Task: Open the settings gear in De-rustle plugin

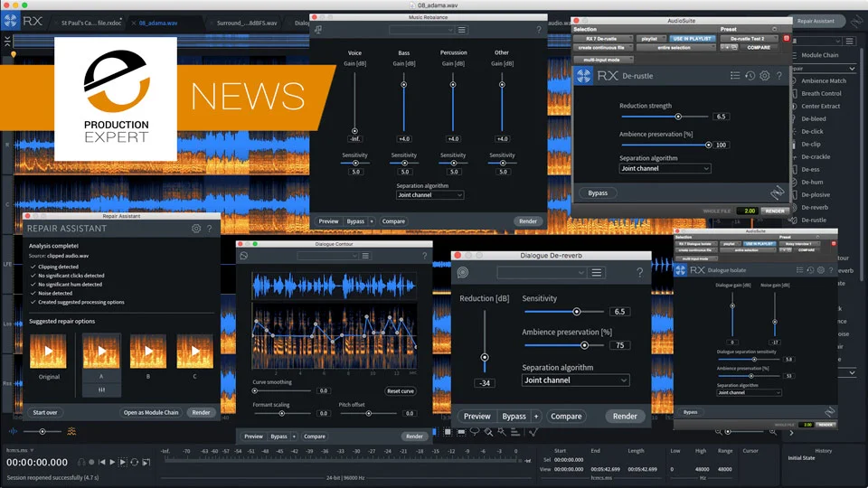Action: click(765, 76)
